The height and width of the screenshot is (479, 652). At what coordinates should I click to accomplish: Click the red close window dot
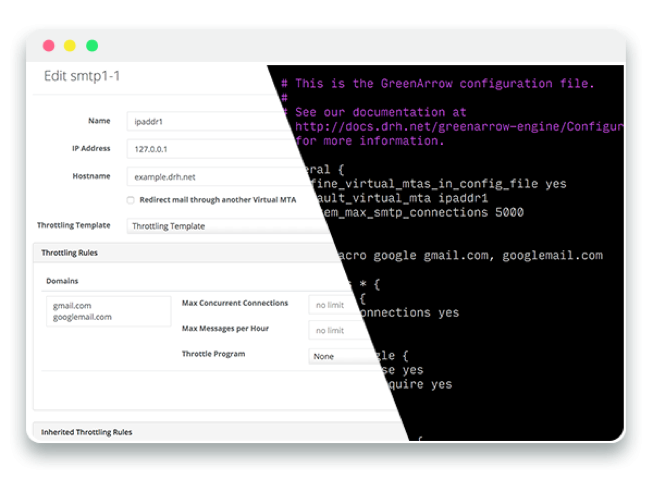(49, 45)
